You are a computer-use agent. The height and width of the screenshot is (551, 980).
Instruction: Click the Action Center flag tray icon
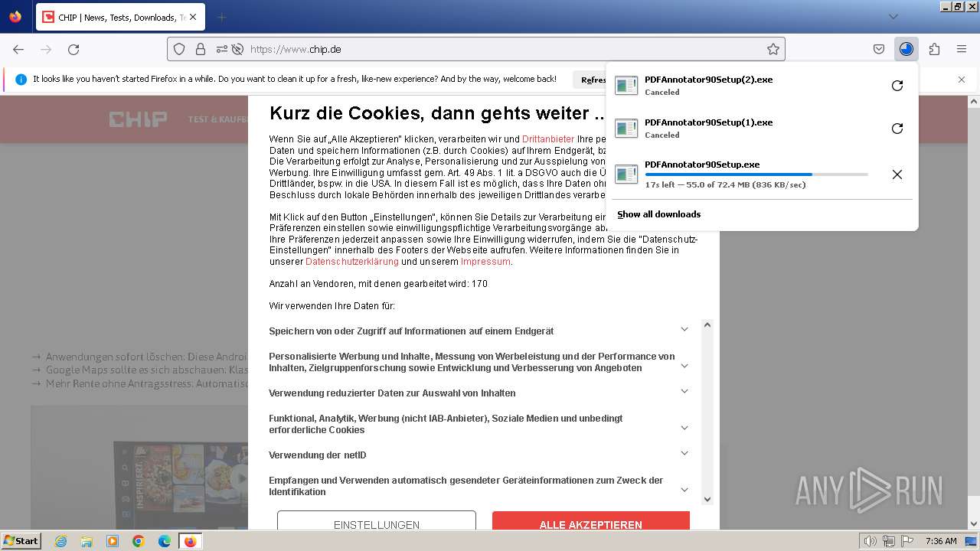[905, 541]
